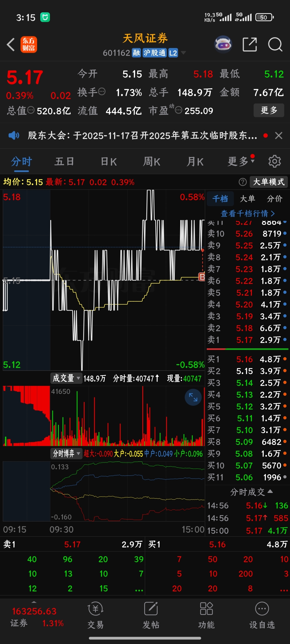Tap info icon next to 总值

click(31, 110)
